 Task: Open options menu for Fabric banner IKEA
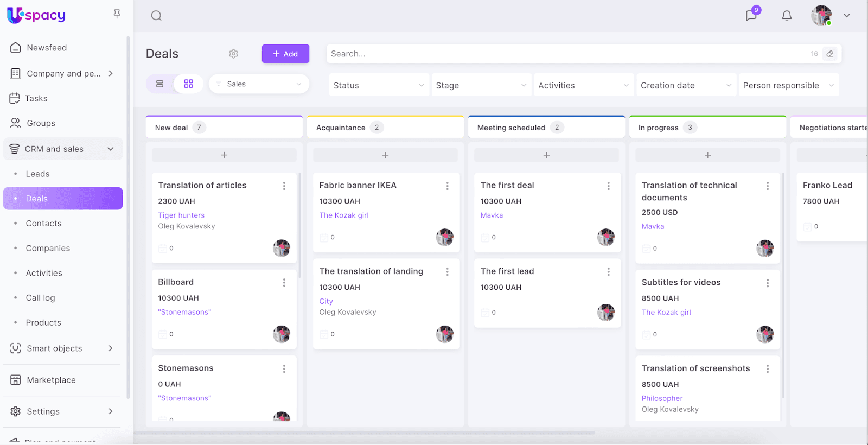coord(447,186)
